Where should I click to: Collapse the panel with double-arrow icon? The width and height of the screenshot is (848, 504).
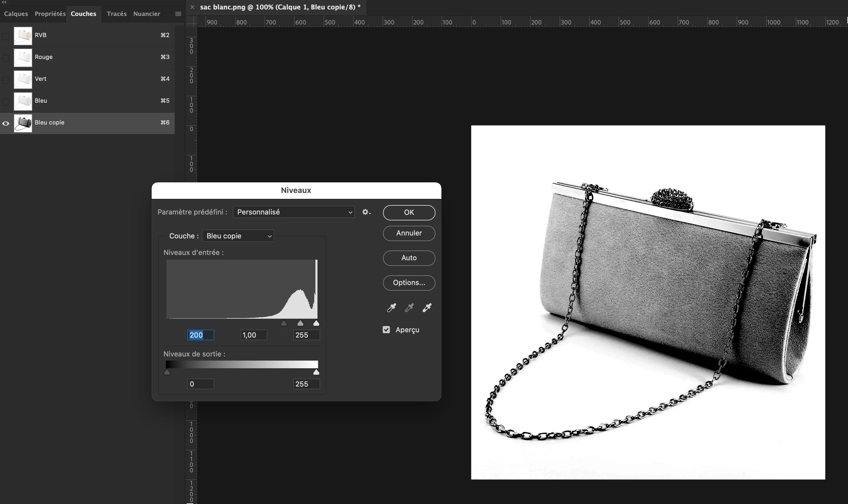4,2
